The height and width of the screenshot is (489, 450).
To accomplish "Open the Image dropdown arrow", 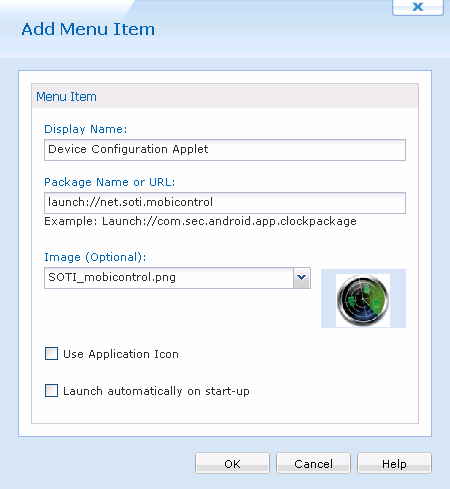I will [x=302, y=277].
